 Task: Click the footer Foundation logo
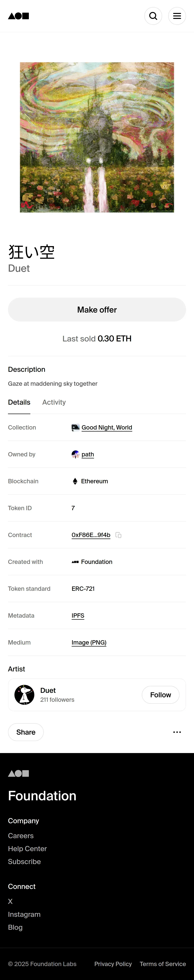tap(18, 773)
